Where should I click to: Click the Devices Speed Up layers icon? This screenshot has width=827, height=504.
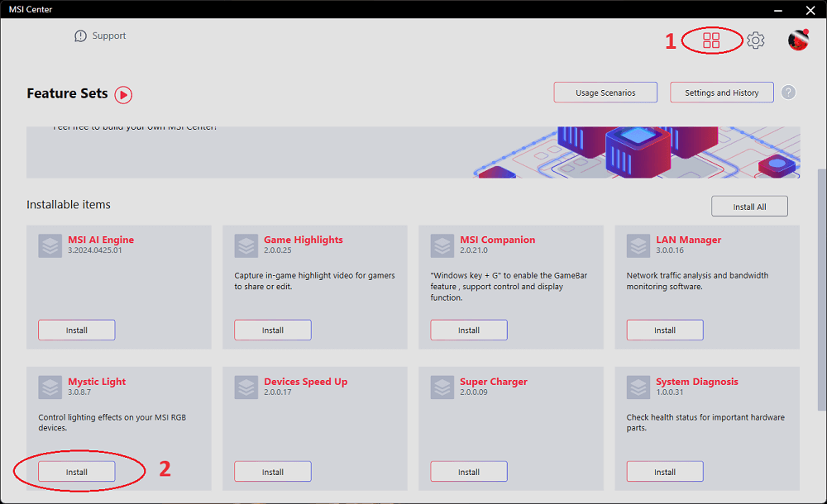click(246, 388)
